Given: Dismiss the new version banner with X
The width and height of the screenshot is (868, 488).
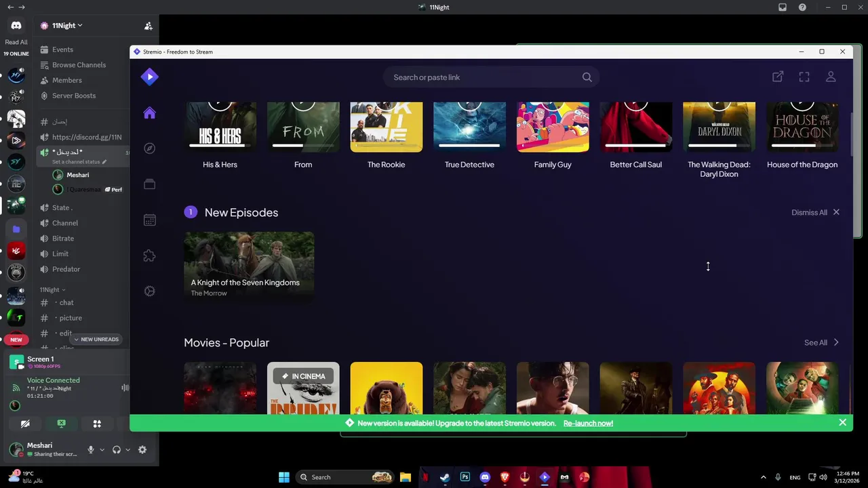Looking at the screenshot, I should click(x=842, y=423).
